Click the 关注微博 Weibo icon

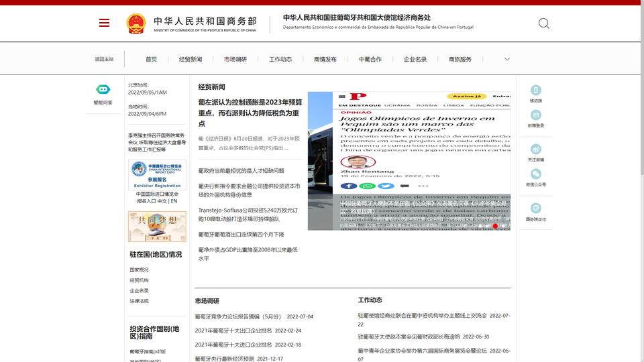coord(535,149)
